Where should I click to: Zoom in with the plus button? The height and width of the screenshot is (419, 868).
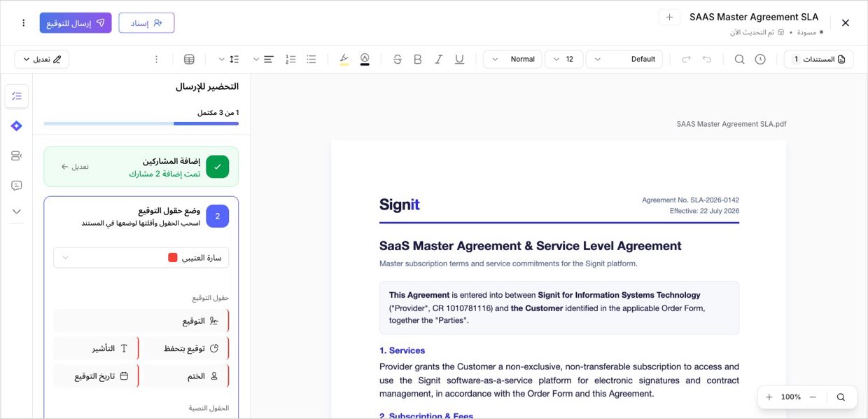coord(769,397)
